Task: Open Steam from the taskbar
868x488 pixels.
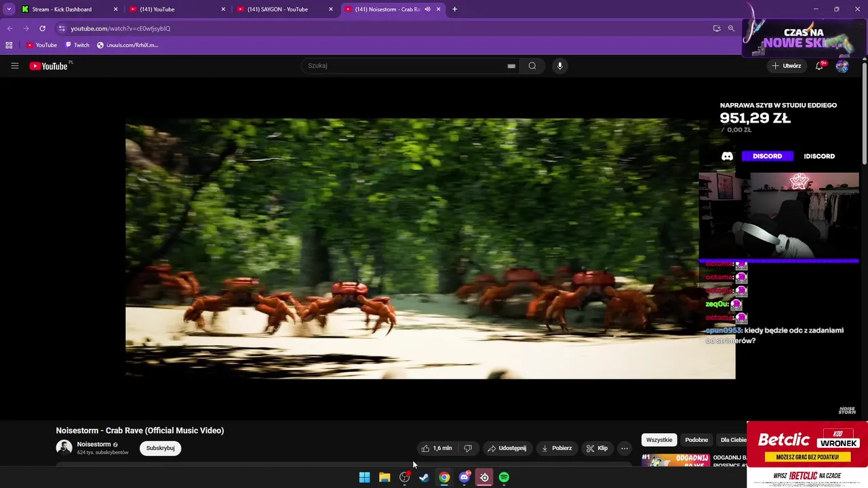Action: pos(424,477)
